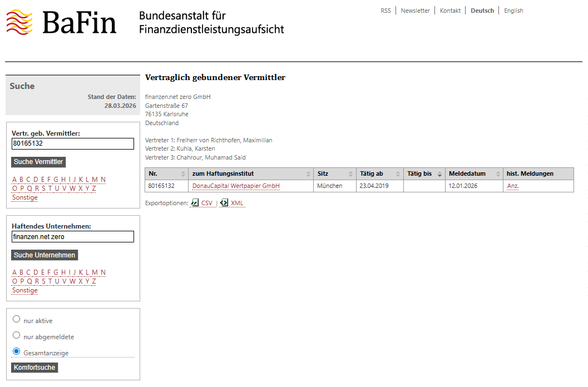This screenshot has width=588, height=387.
Task: Click the red BaFin wave emblem
Action: (21, 21)
